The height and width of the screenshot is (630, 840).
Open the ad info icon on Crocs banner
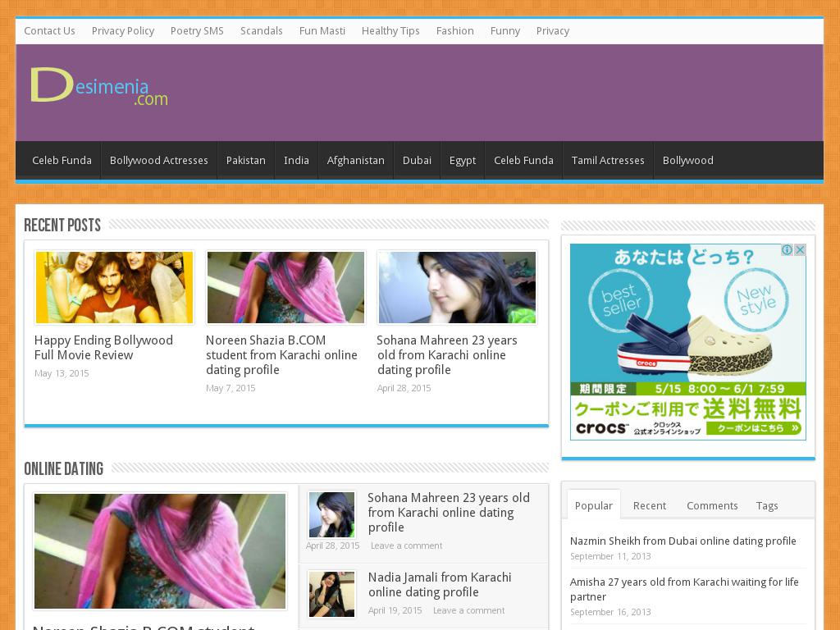(x=787, y=249)
